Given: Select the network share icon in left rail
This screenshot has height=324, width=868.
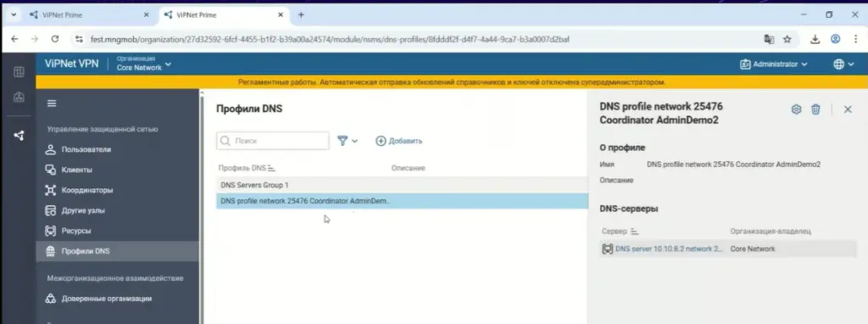Looking at the screenshot, I should click(19, 135).
